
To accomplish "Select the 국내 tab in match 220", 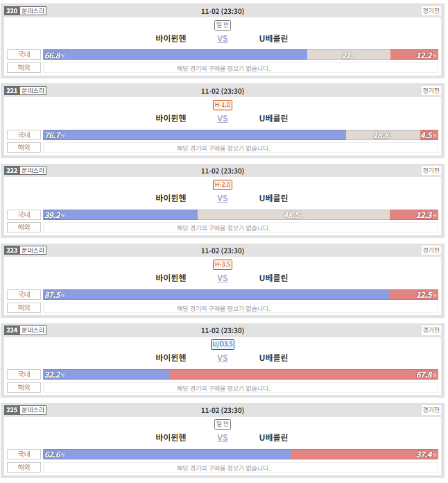I will (24, 55).
